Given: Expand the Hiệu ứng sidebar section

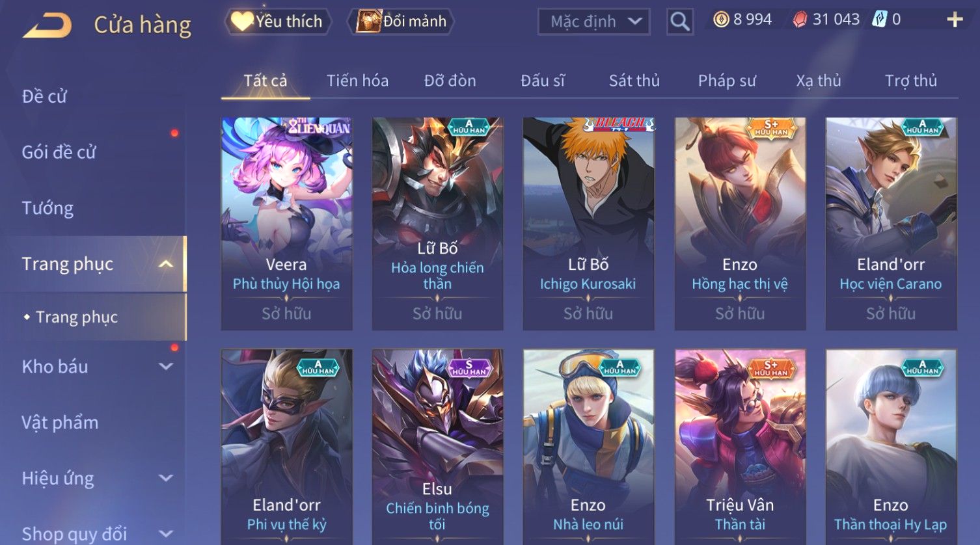Looking at the screenshot, I should pos(166,478).
